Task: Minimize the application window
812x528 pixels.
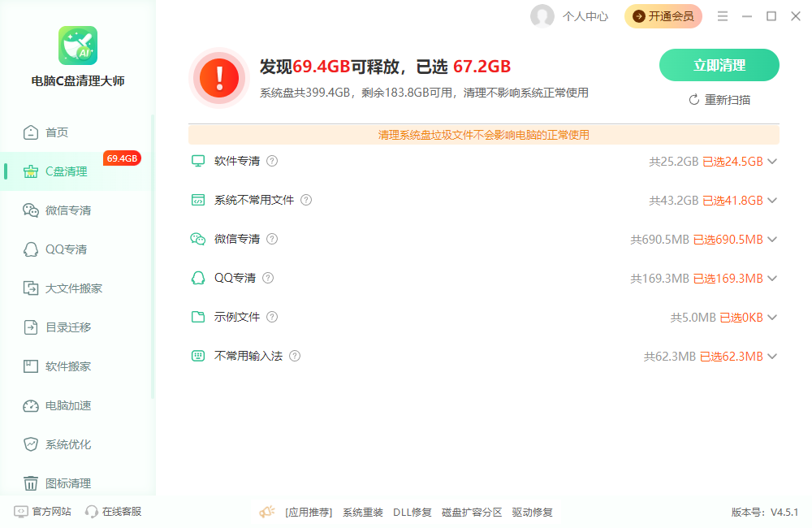Action: point(747,16)
